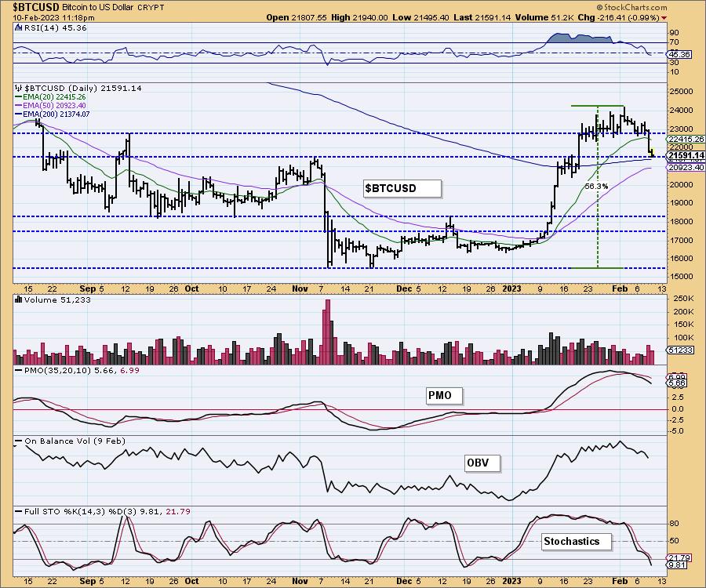706x588 pixels.
Task: Click the PMO annotation box
Action: point(445,395)
